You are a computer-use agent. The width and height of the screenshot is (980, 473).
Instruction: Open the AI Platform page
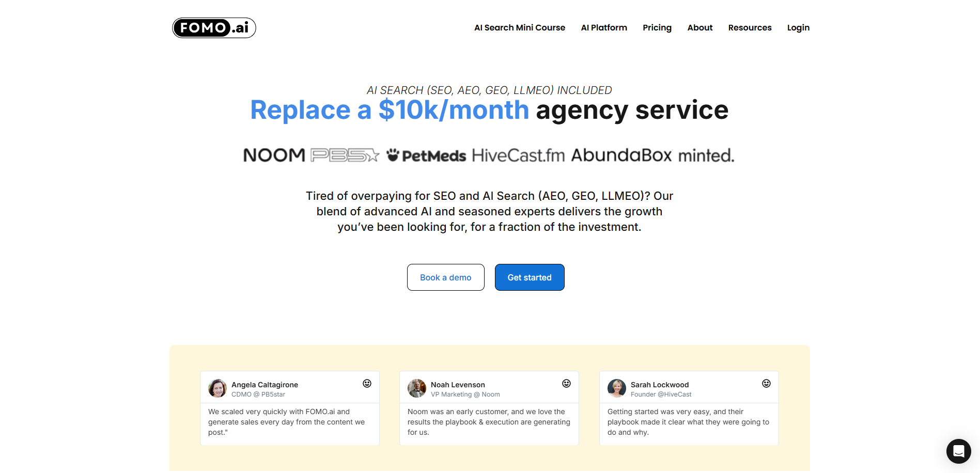pos(603,27)
